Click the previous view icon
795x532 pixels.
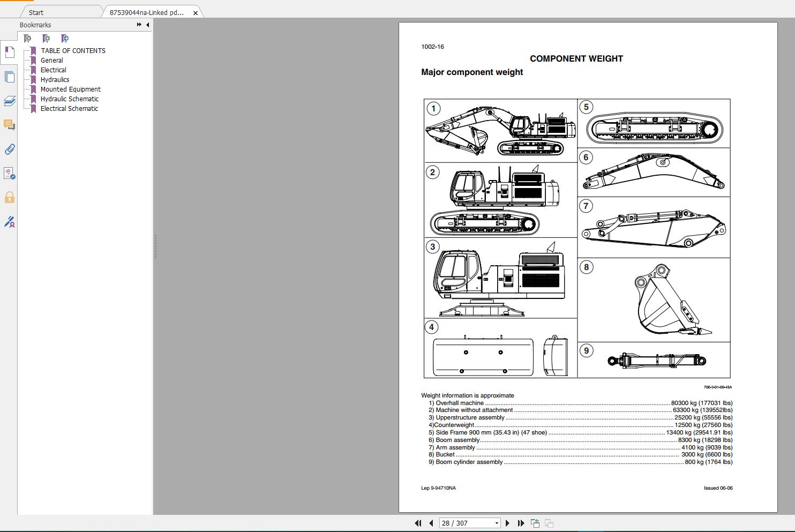535,523
